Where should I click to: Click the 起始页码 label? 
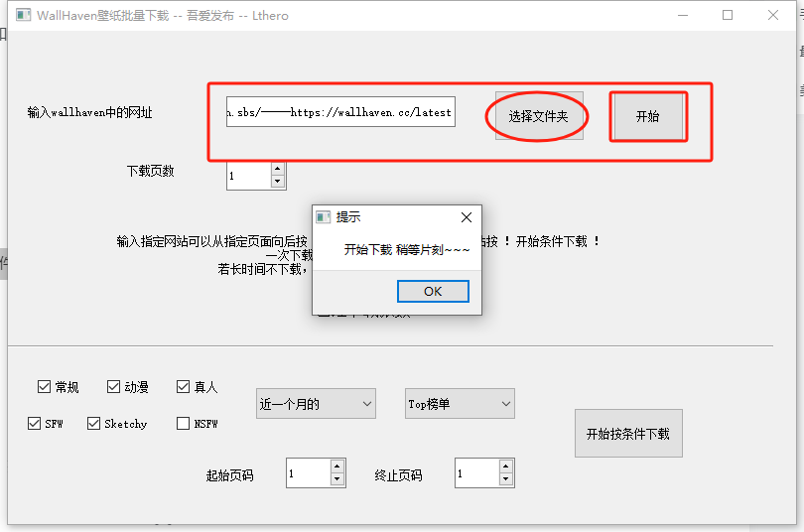(229, 475)
